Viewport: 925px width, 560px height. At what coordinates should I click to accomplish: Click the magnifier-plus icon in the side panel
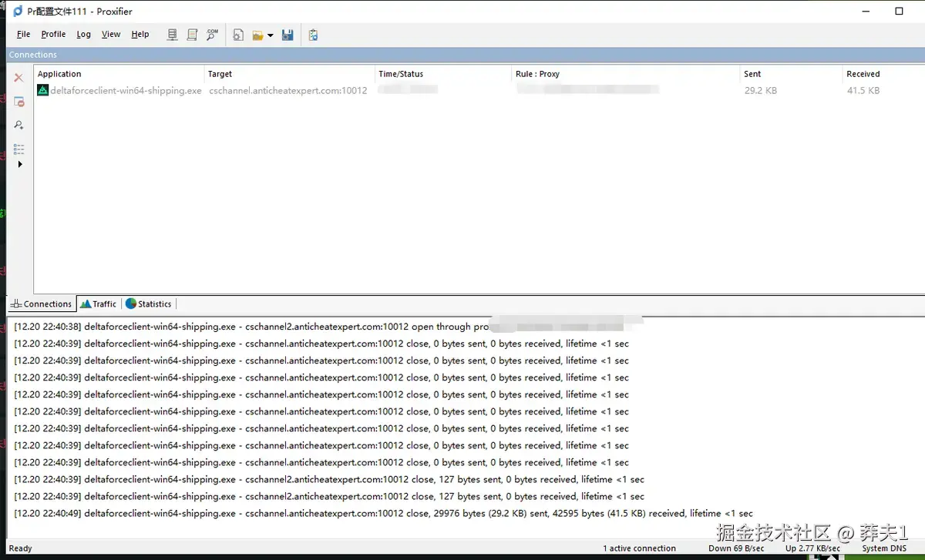pyautogui.click(x=19, y=125)
